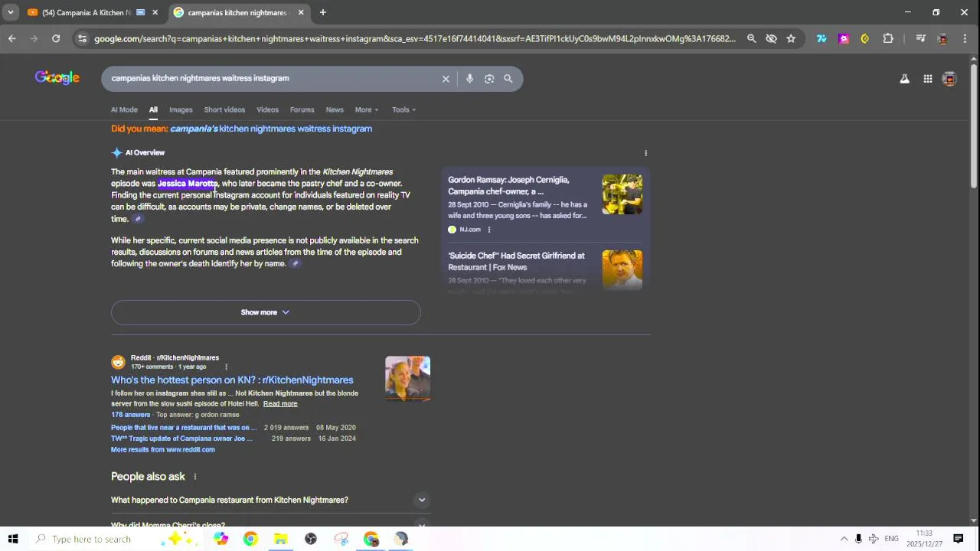This screenshot has width=980, height=551.
Task: Open File Explorer from the taskbar
Action: 281,539
